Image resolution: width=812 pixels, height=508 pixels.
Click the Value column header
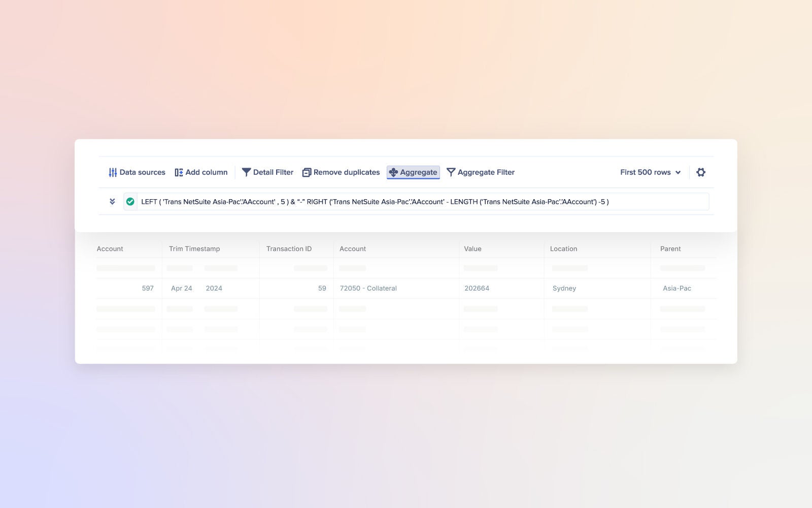coord(472,249)
